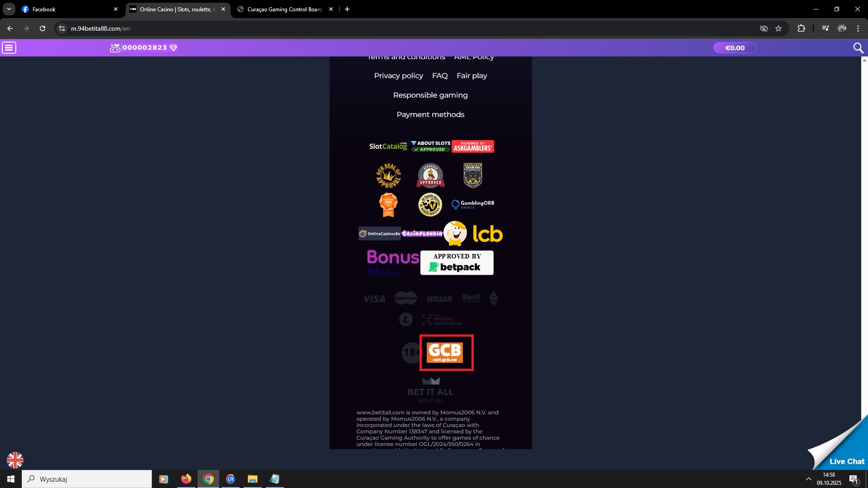Bookmark this page with the star icon
This screenshot has width=868, height=488.
778,28
